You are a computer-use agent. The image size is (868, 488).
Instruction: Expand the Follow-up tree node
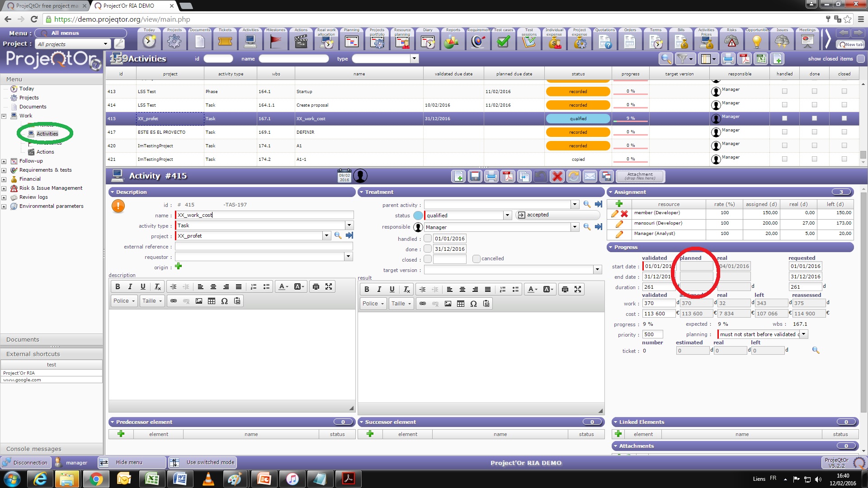tap(4, 161)
